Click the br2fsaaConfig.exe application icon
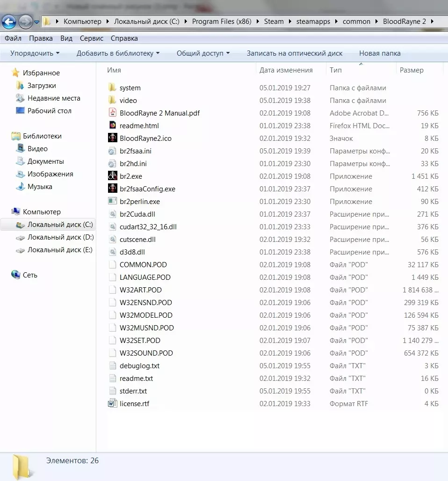Viewport: 448px width, 481px height. click(x=112, y=189)
